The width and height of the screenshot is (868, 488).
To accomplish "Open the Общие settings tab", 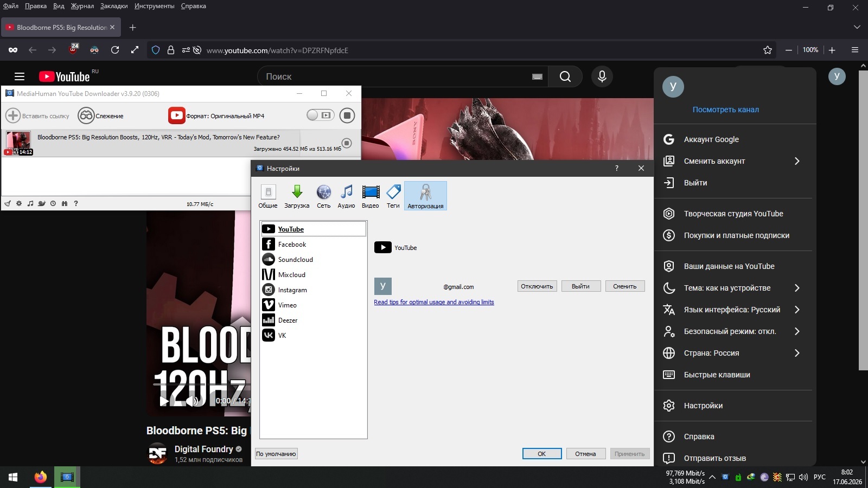I will coord(268,196).
